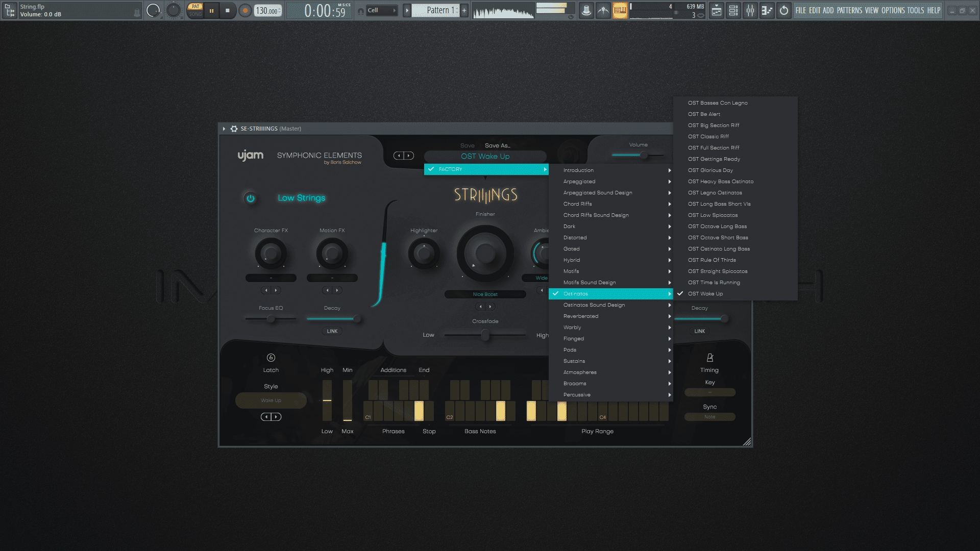Screen dimensions: 980x551
Task: Click the Low Strings Decay slider
Action: point(334,319)
